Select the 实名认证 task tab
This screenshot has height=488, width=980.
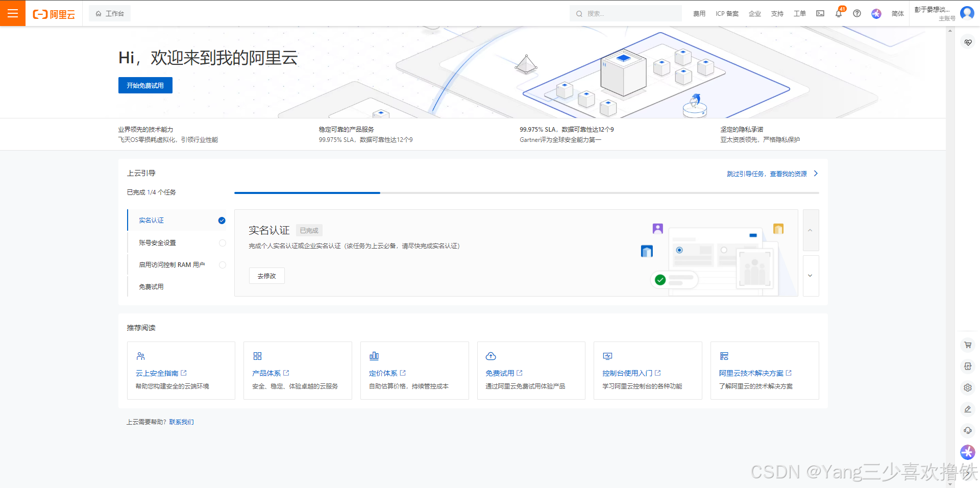coord(176,221)
